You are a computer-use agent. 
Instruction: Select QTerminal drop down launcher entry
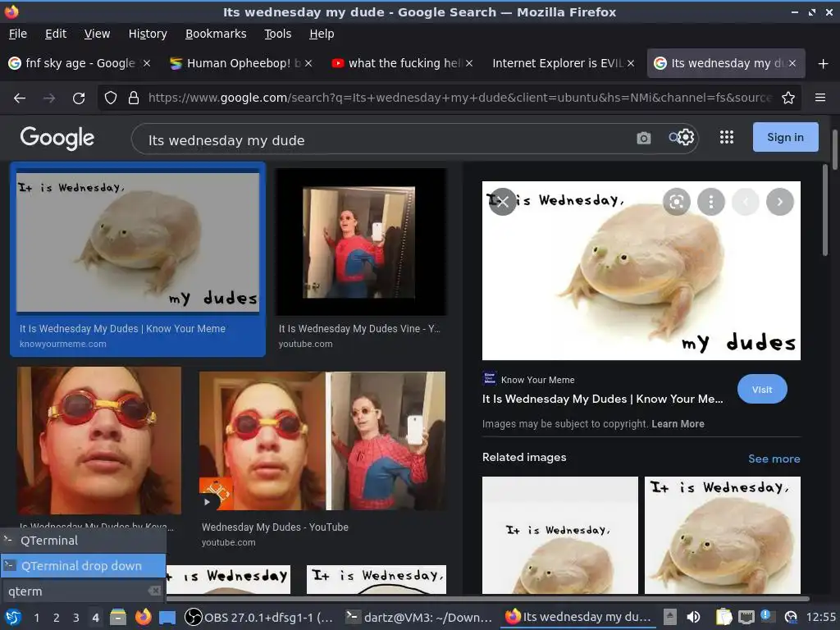point(83,566)
